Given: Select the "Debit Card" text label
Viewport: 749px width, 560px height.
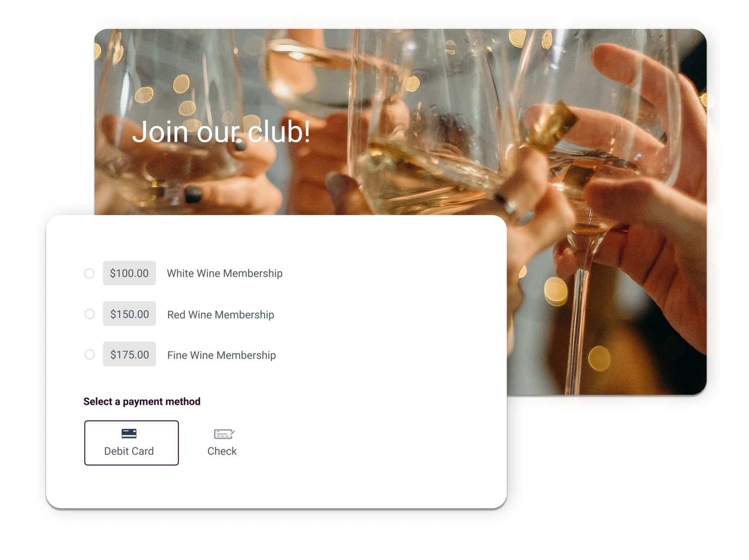Looking at the screenshot, I should point(129,451).
